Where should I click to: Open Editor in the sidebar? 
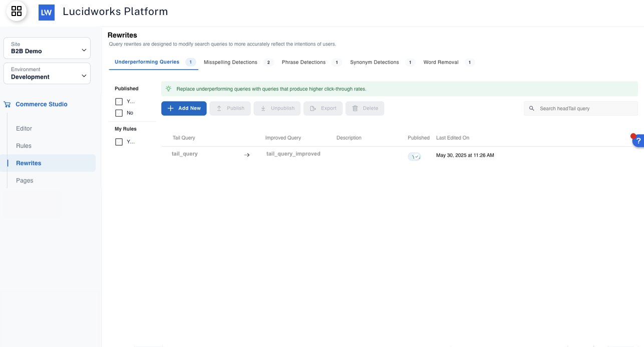point(24,129)
